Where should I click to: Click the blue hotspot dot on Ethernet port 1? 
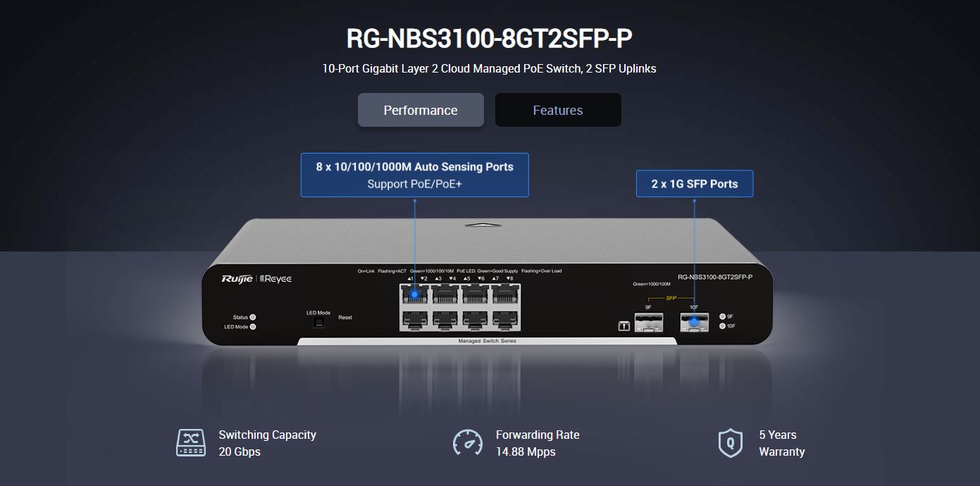(414, 294)
